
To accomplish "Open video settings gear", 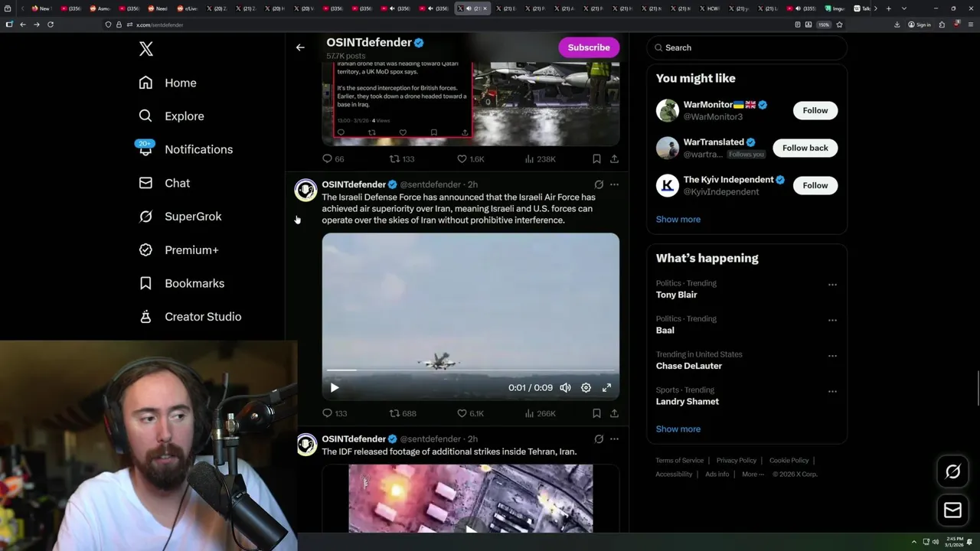I will click(x=586, y=388).
